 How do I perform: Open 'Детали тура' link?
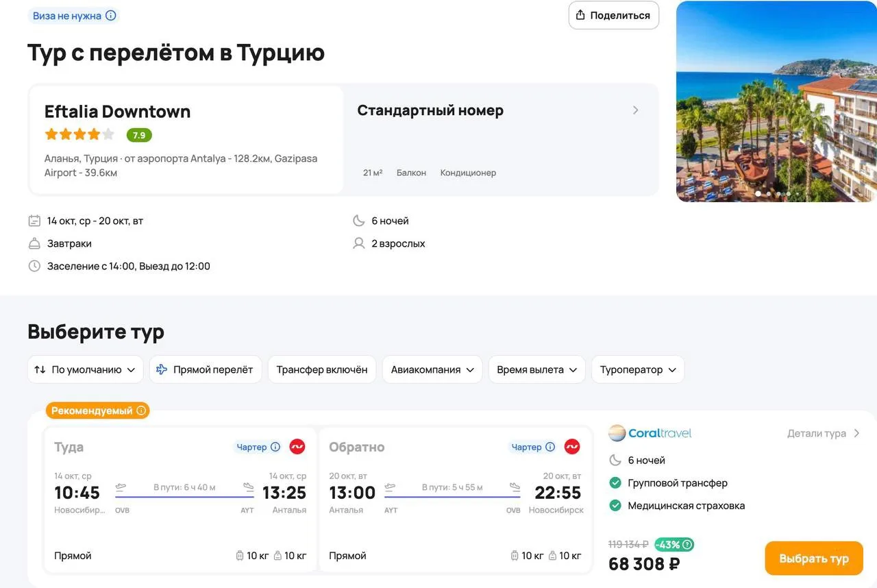coord(823,433)
